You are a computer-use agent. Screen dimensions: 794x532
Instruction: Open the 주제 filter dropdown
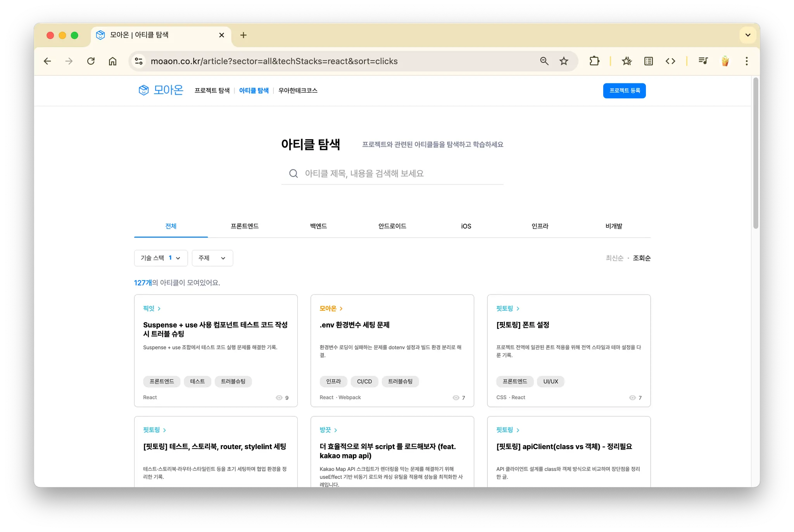pyautogui.click(x=212, y=258)
